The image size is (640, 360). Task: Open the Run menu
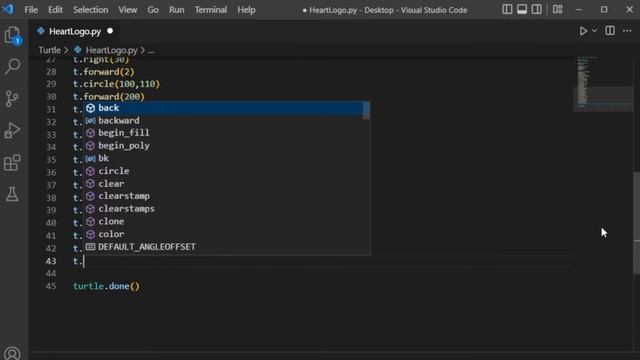coord(177,9)
